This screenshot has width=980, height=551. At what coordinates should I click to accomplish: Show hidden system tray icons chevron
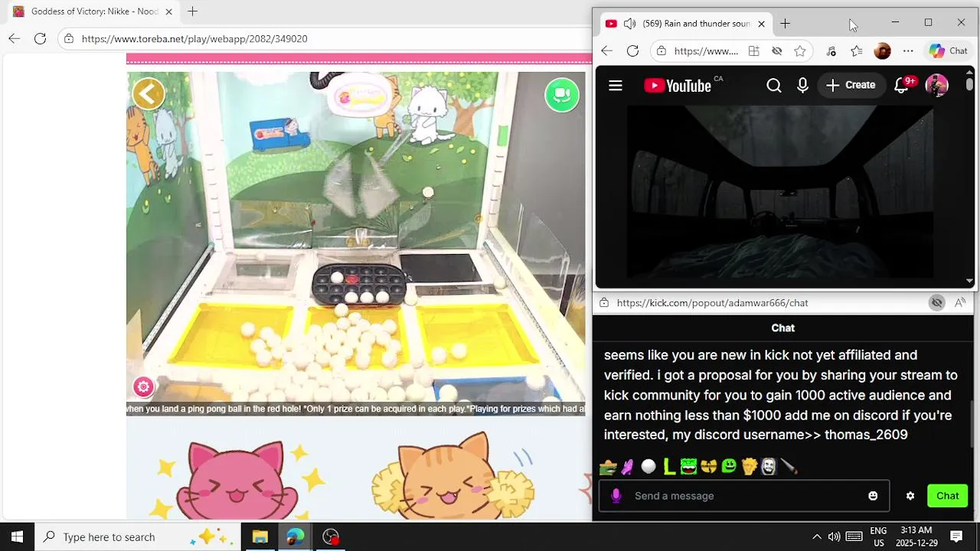(x=816, y=536)
